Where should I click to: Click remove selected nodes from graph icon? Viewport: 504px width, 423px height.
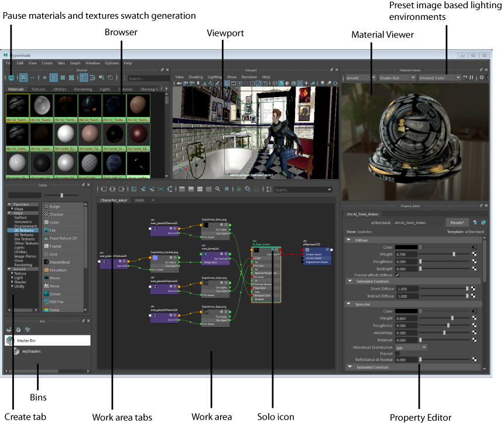click(x=152, y=189)
